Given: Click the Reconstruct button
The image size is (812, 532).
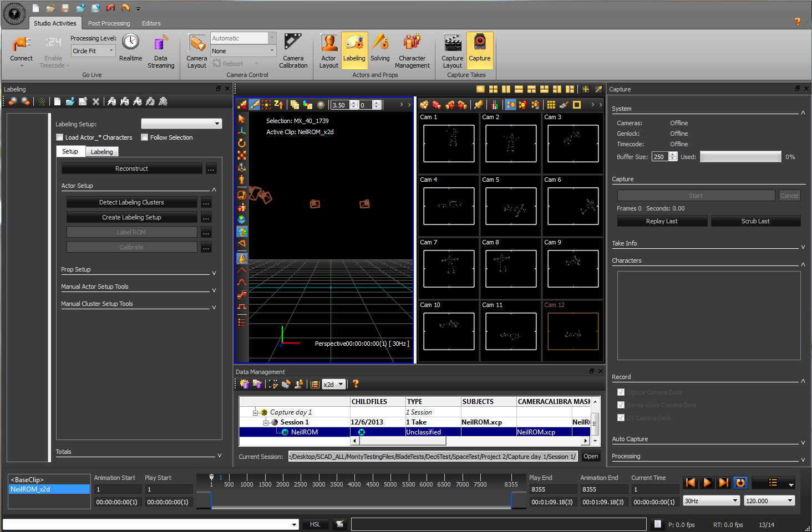Looking at the screenshot, I should click(x=131, y=168).
